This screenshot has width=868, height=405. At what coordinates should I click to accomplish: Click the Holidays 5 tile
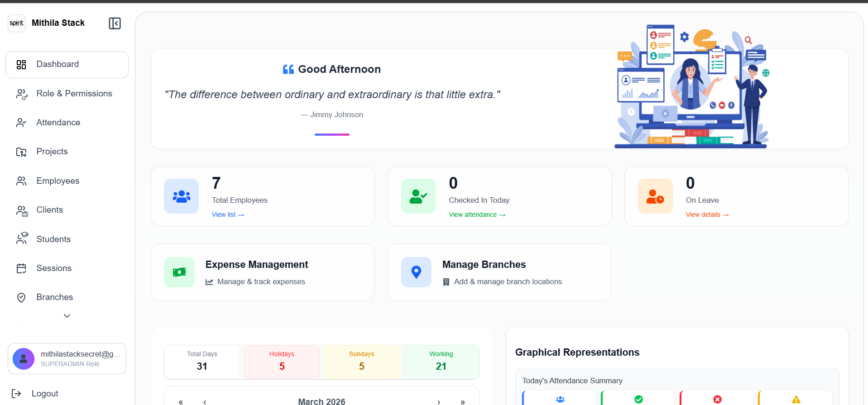282,362
